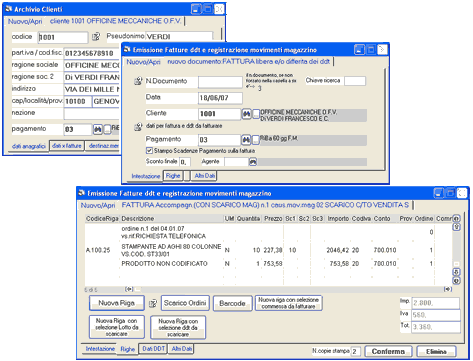Click the Importo column header
Viewport: 473px width, 361px height.
(338, 219)
